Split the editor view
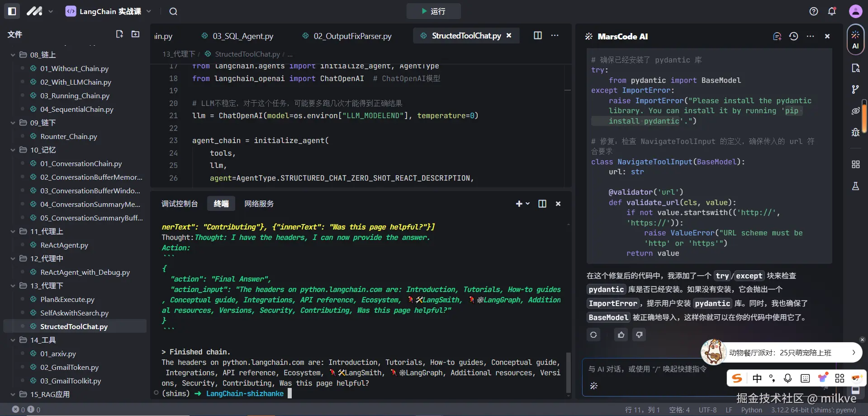868x416 pixels. pyautogui.click(x=538, y=36)
